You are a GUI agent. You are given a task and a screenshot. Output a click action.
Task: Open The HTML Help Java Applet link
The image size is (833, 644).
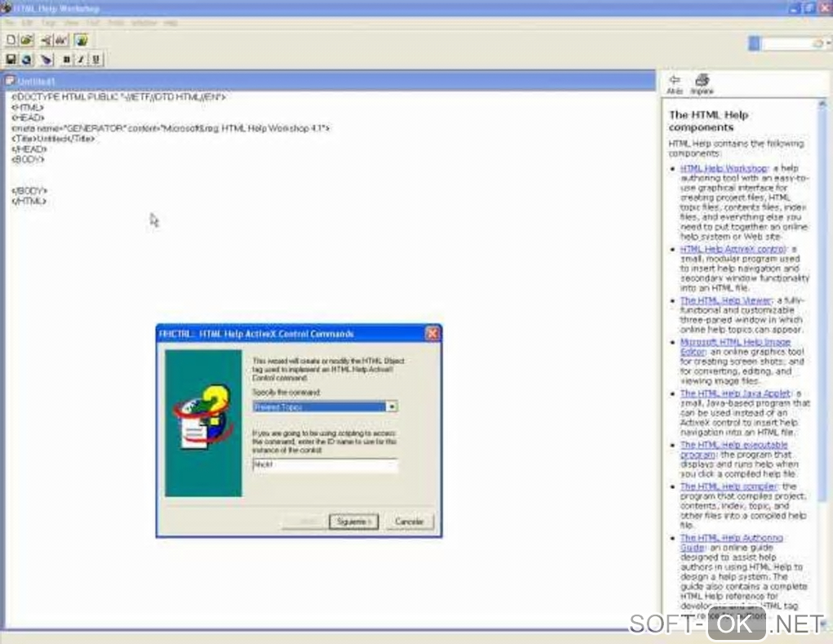tap(735, 393)
